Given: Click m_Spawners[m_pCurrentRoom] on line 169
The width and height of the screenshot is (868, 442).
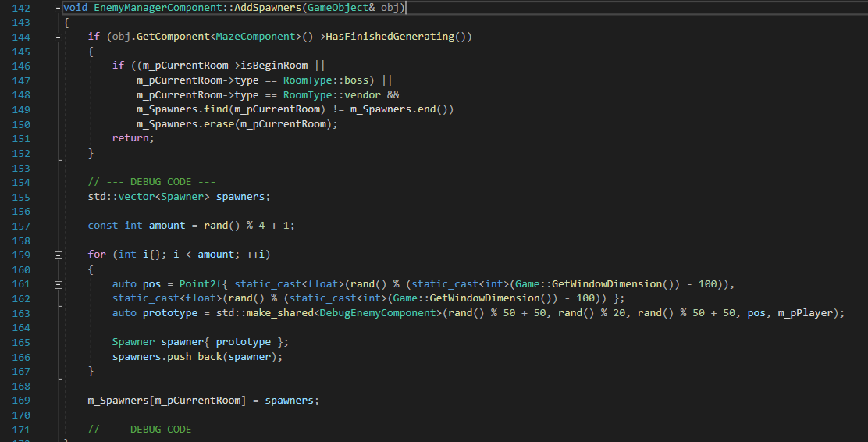Looking at the screenshot, I should [166, 400].
